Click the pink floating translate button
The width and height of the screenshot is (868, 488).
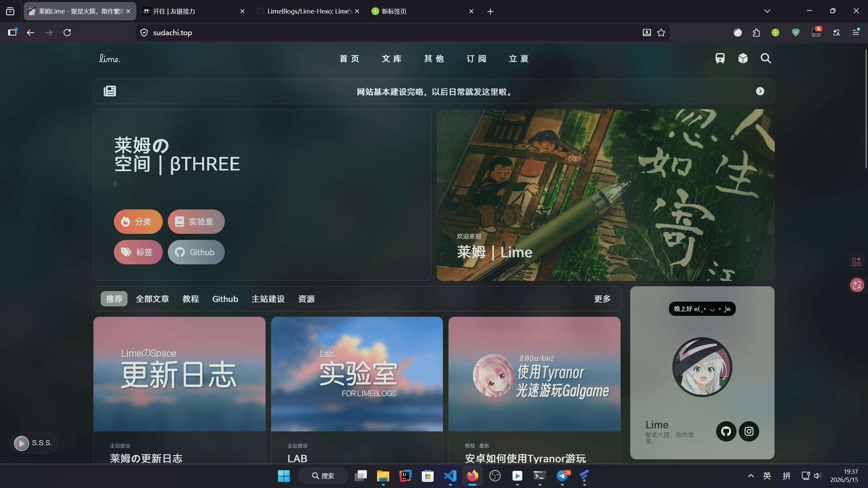[857, 285]
